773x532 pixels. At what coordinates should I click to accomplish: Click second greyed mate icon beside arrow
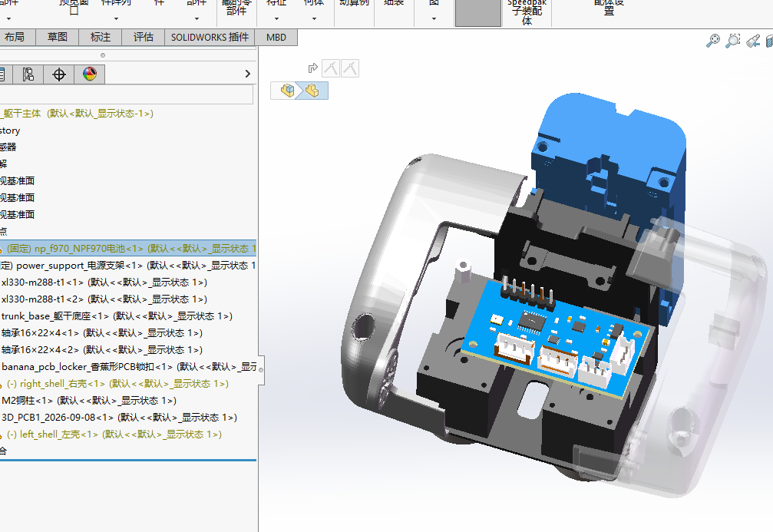pyautogui.click(x=350, y=68)
